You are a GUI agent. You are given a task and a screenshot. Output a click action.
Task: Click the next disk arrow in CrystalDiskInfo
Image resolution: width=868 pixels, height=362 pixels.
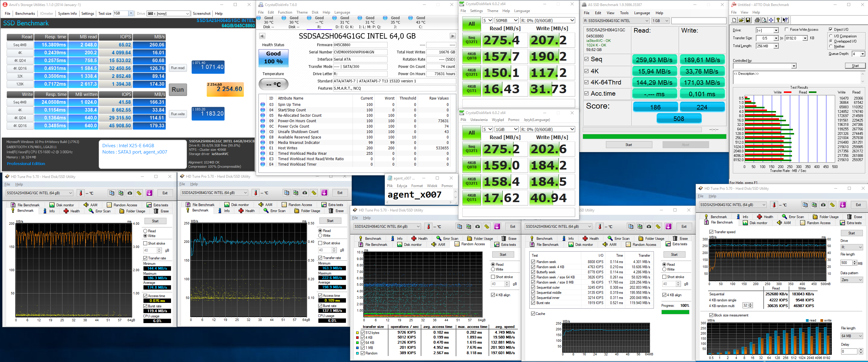point(452,36)
